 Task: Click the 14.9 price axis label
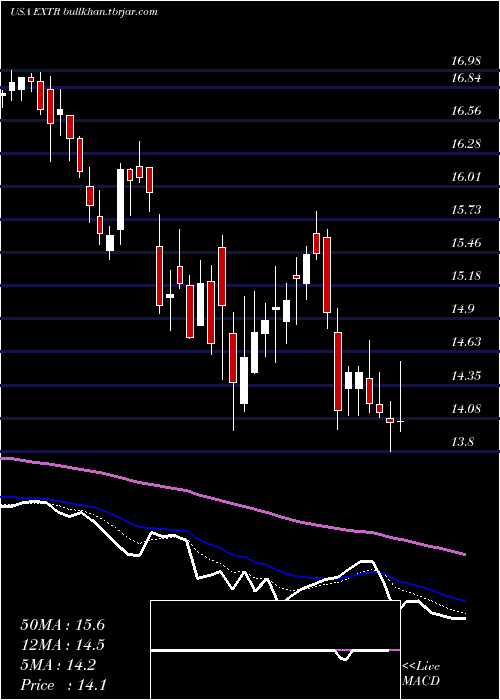coord(464,309)
